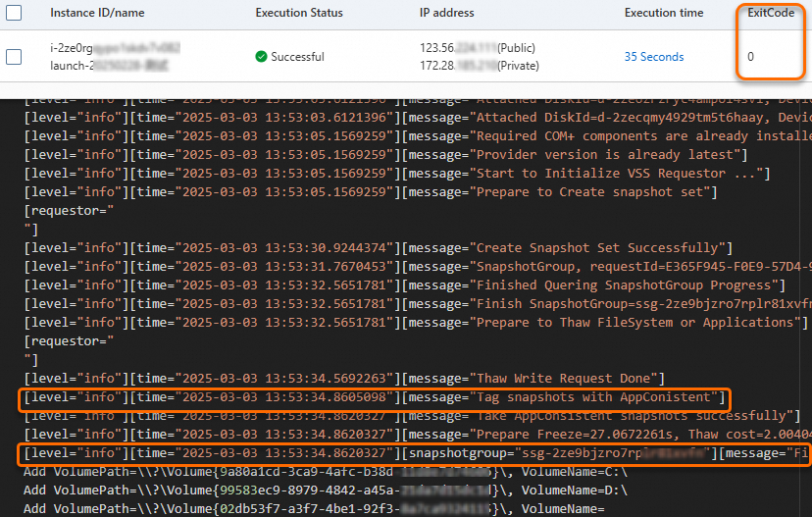Select the ExitCode value 0 cell
The height and width of the screenshot is (517, 812).
[750, 57]
